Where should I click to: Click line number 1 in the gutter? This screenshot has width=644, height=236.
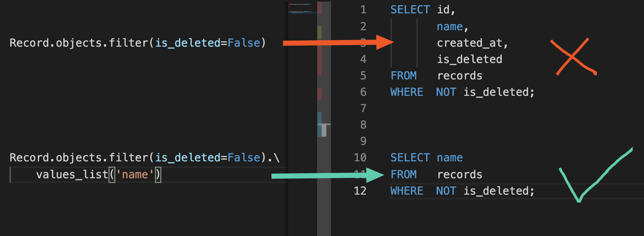(x=363, y=10)
